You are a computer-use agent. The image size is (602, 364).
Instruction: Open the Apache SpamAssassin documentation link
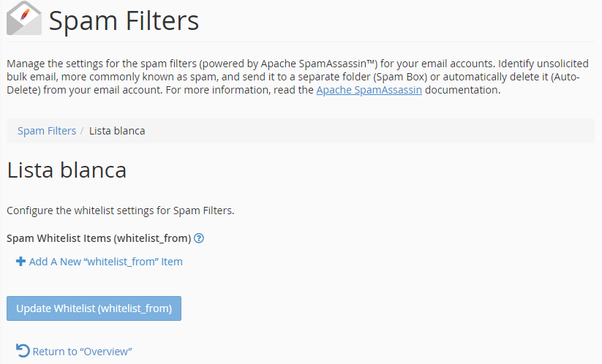tap(369, 91)
